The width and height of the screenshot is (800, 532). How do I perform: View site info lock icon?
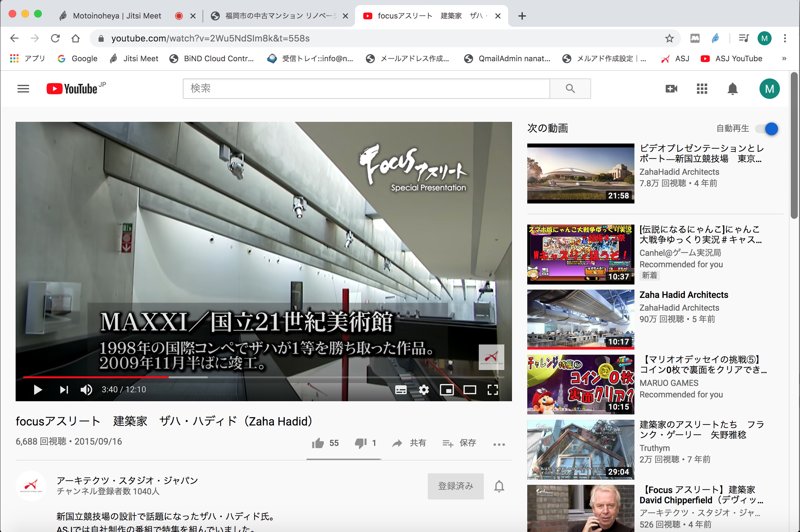tap(101, 38)
